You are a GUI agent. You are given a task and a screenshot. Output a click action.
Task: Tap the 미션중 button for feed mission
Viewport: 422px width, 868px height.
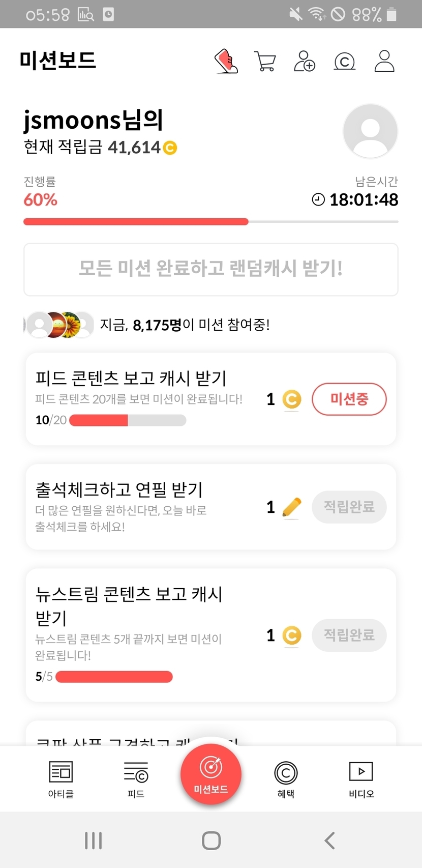tap(349, 399)
